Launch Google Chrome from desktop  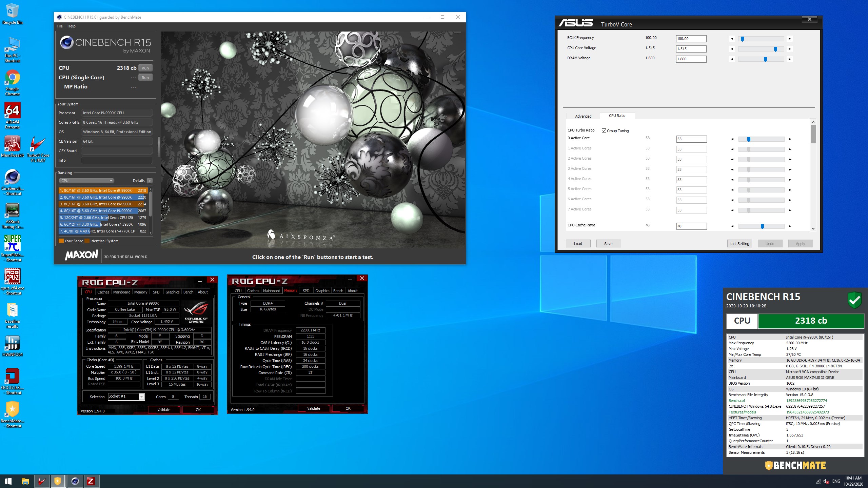coord(12,83)
